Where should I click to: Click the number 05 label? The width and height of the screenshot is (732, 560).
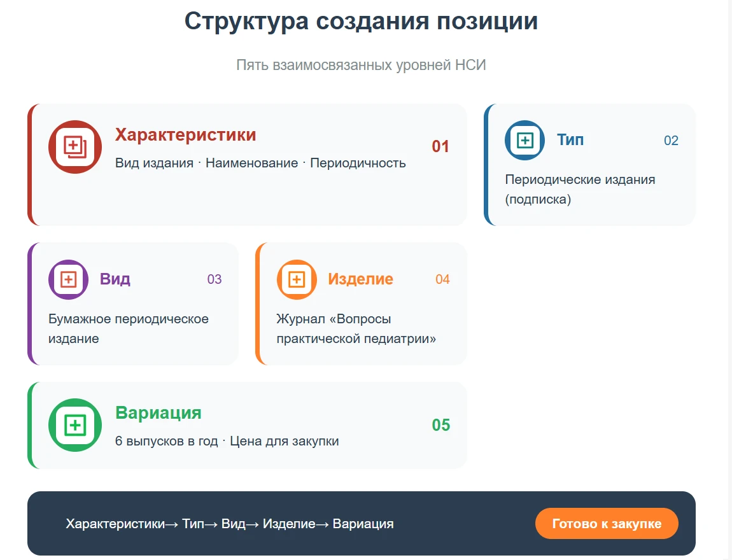coord(440,424)
